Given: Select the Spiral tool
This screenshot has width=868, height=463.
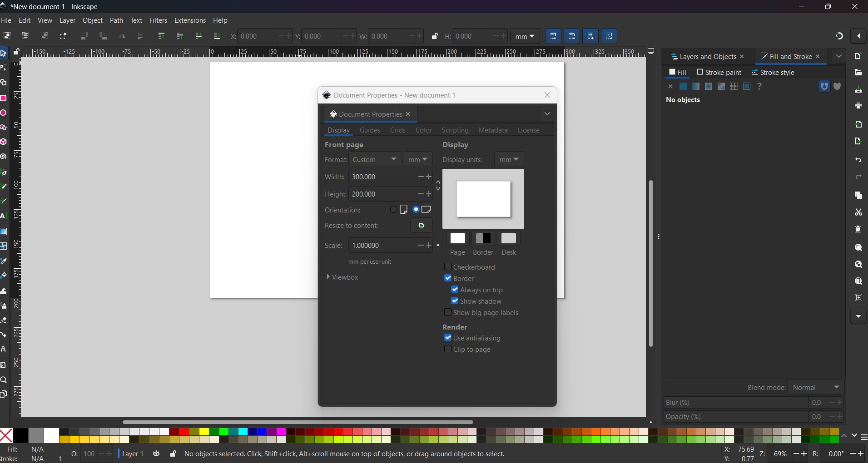Looking at the screenshot, I should 4,157.
